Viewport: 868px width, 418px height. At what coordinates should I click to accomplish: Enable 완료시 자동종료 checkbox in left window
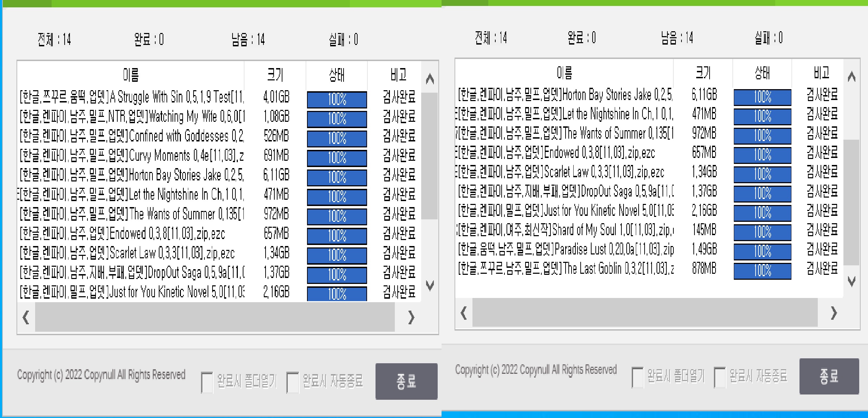point(292,382)
